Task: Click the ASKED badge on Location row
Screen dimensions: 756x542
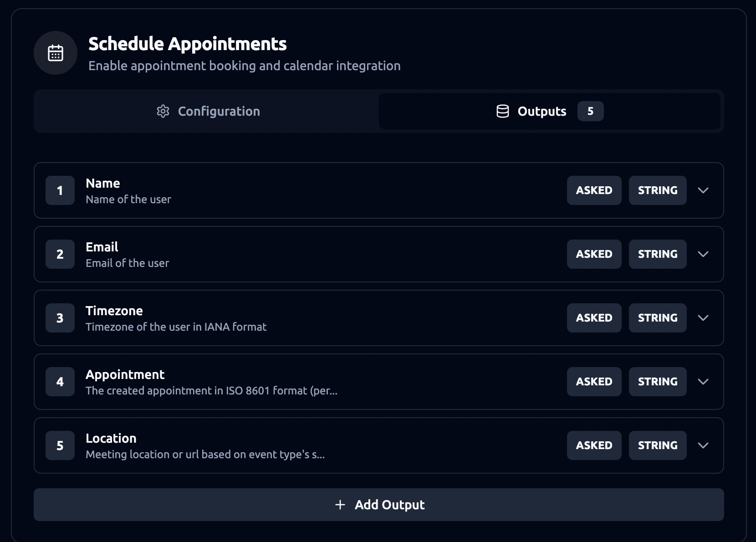Action: [594, 445]
